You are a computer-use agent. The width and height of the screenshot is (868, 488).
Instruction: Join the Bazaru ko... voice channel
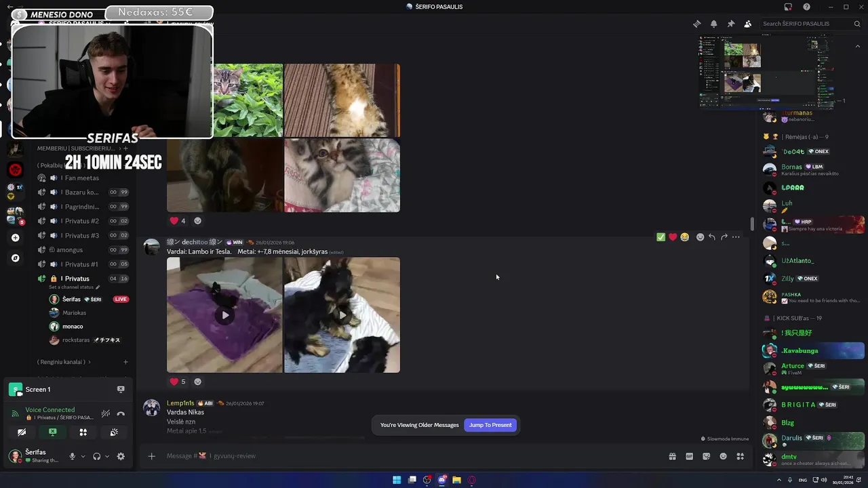(x=83, y=192)
